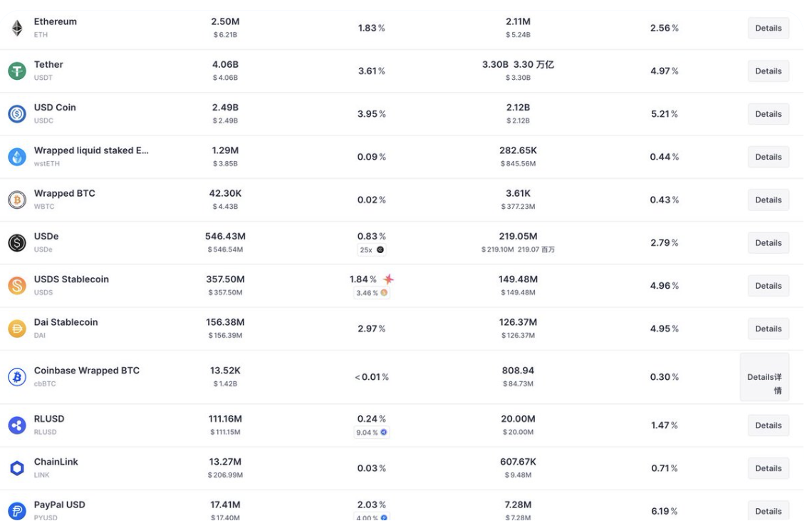Screen dimensions: 812x526
Task: Click the Tether USDT logo
Action: click(x=17, y=71)
